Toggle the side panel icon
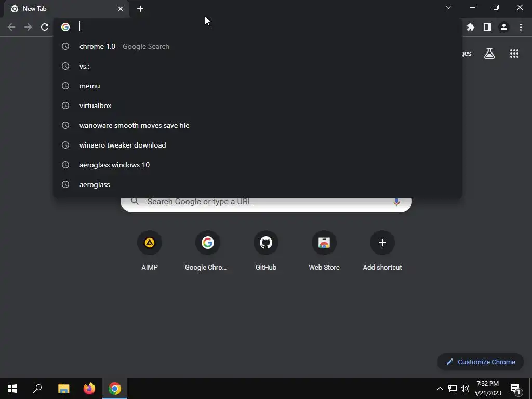The image size is (532, 399). pos(487,27)
